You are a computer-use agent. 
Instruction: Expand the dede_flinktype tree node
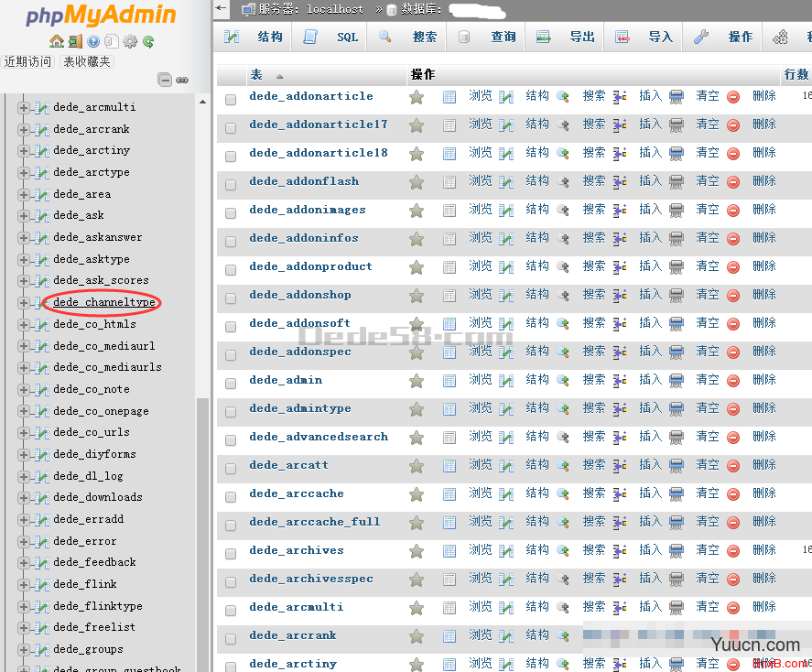point(23,607)
